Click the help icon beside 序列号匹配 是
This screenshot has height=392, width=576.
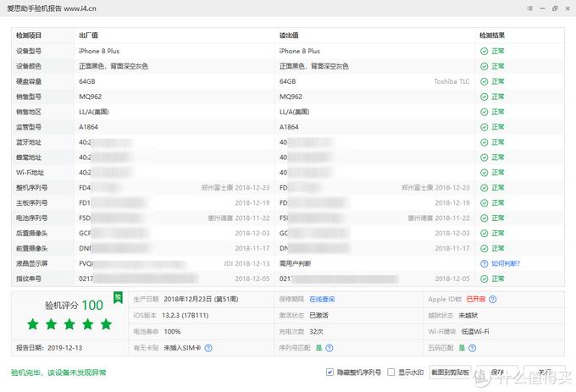point(330,348)
